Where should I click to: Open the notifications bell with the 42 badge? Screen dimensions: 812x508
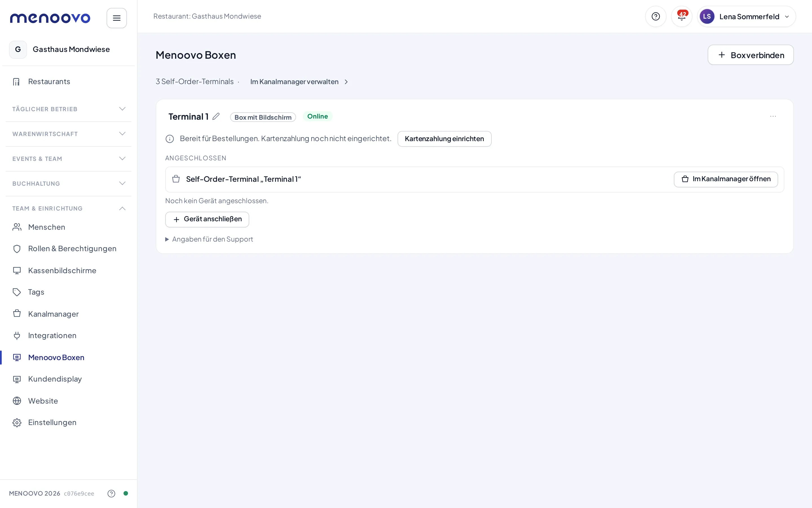(x=681, y=16)
